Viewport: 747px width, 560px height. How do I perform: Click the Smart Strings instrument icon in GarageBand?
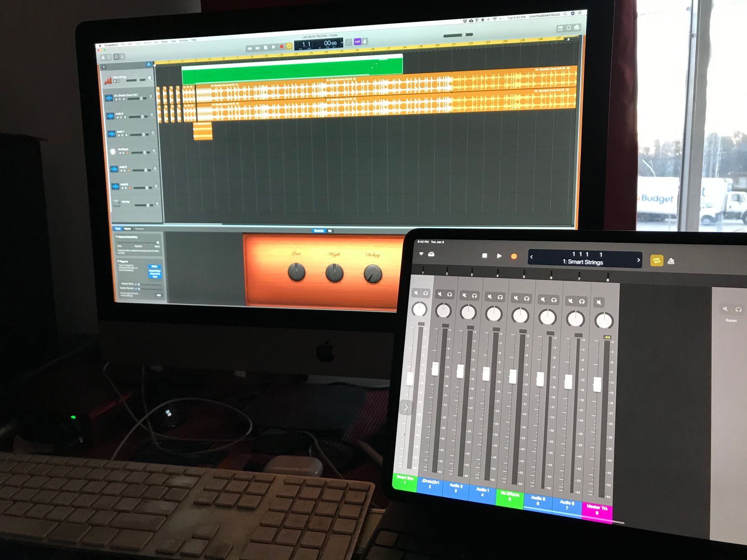coord(107,80)
